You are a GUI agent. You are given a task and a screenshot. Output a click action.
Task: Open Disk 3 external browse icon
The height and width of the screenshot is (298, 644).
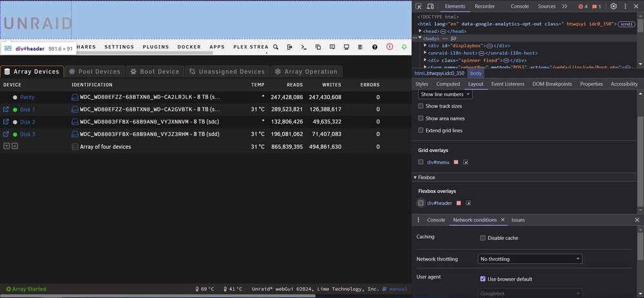coord(6,135)
